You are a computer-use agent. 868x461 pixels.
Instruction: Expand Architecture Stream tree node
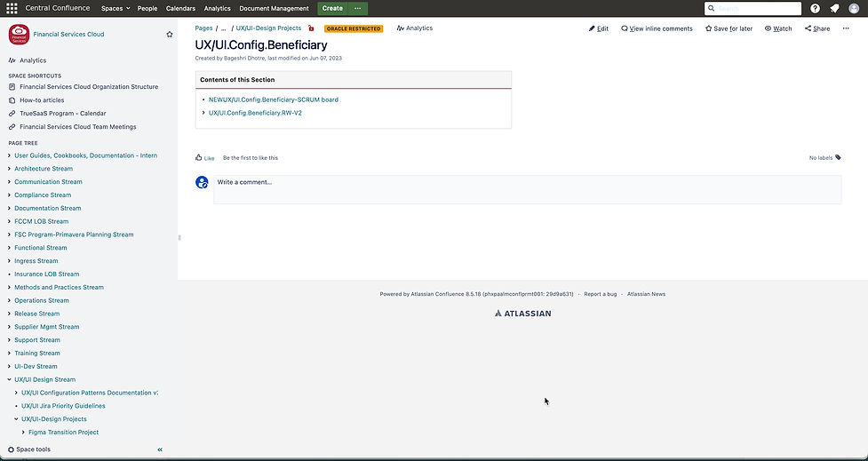(x=10, y=169)
